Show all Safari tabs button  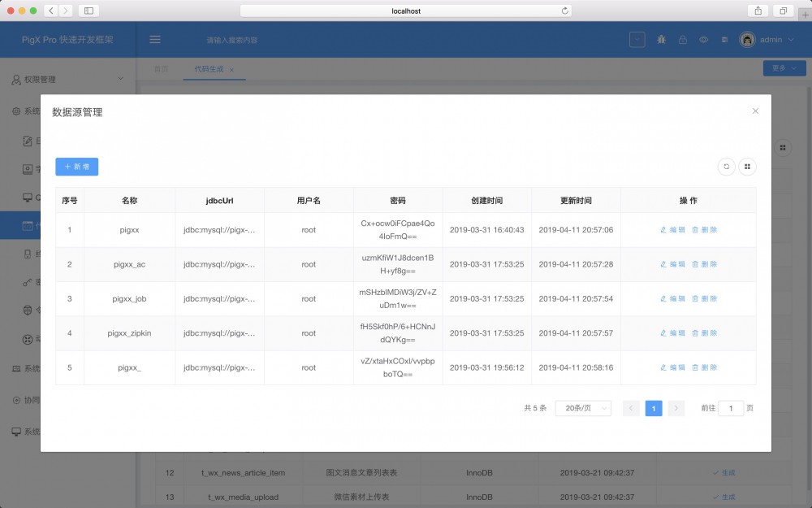[783, 11]
